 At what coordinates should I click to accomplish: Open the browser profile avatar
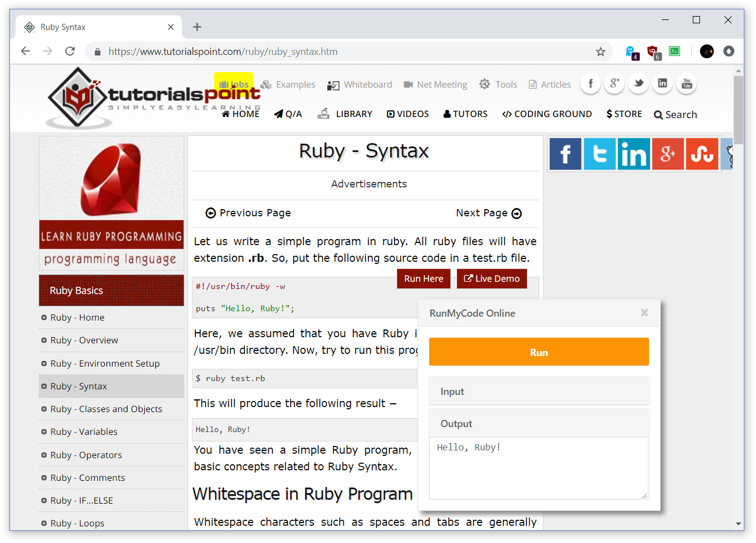click(x=707, y=52)
